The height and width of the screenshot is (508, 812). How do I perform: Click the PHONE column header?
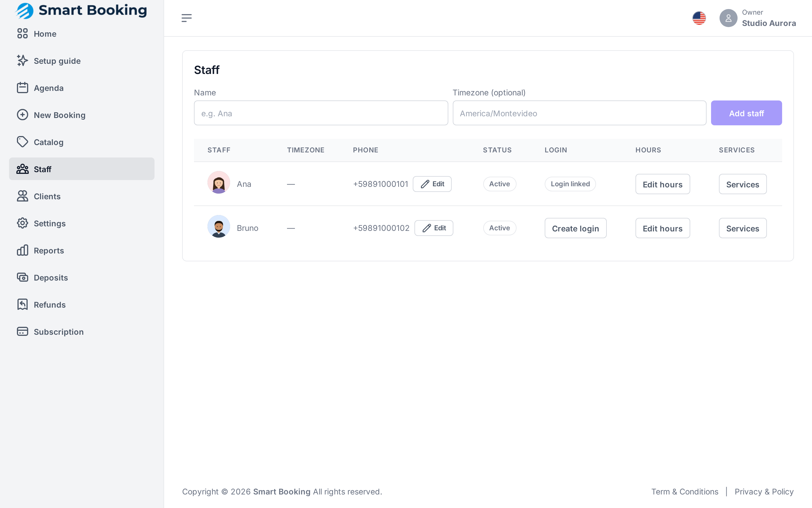click(365, 150)
